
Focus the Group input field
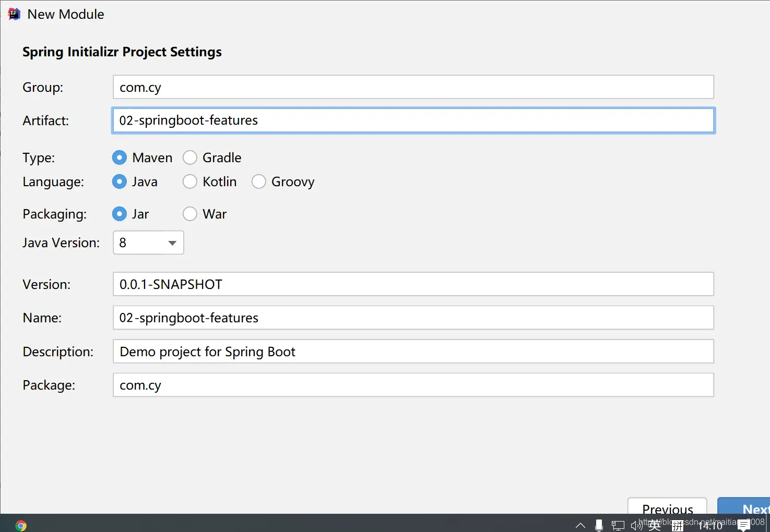click(413, 87)
